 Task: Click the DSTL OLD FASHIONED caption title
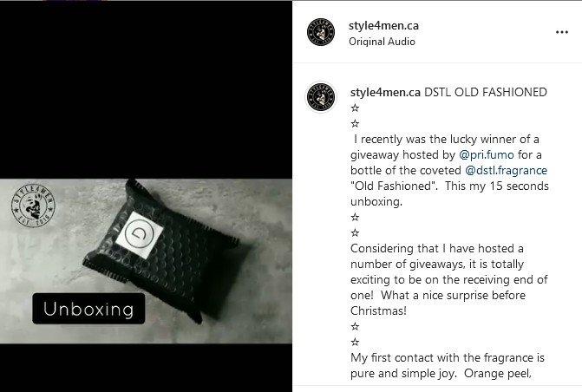point(486,92)
